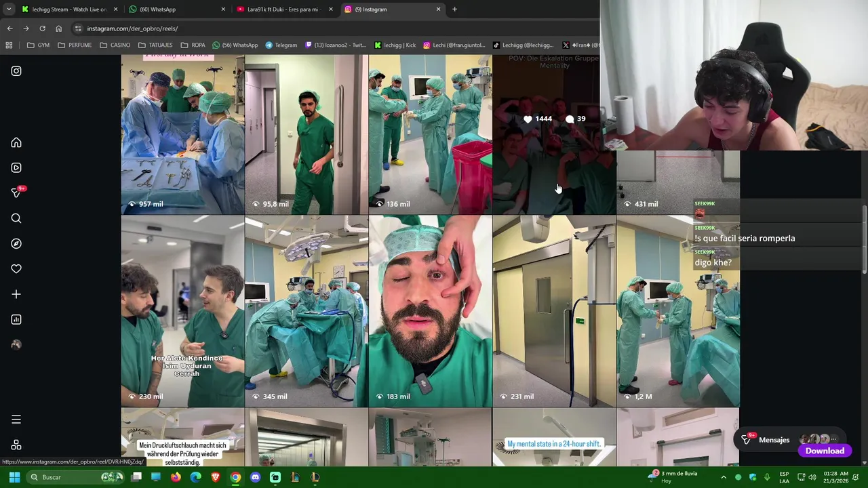Viewport: 868px width, 488px height.
Task: Close the (60) WhatsApp tab
Action: coord(223,9)
